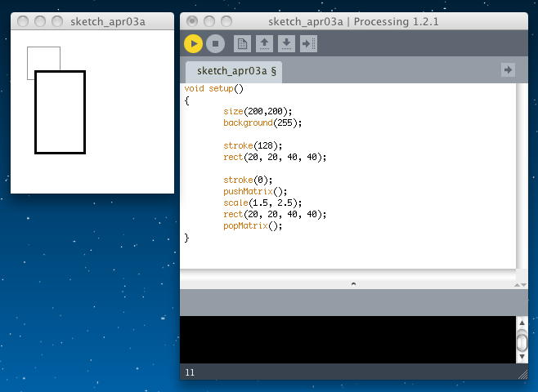Screen dimensions: 538x392
Task: Click the console scrollbar down arrow
Action: (522, 356)
